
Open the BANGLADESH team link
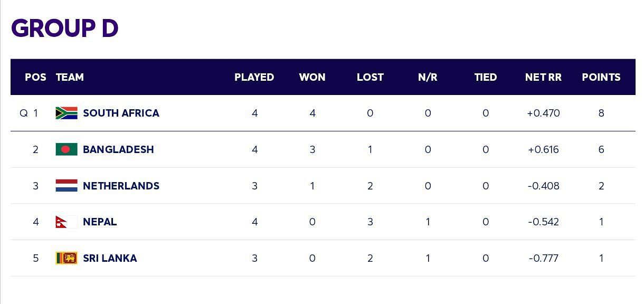(118, 149)
